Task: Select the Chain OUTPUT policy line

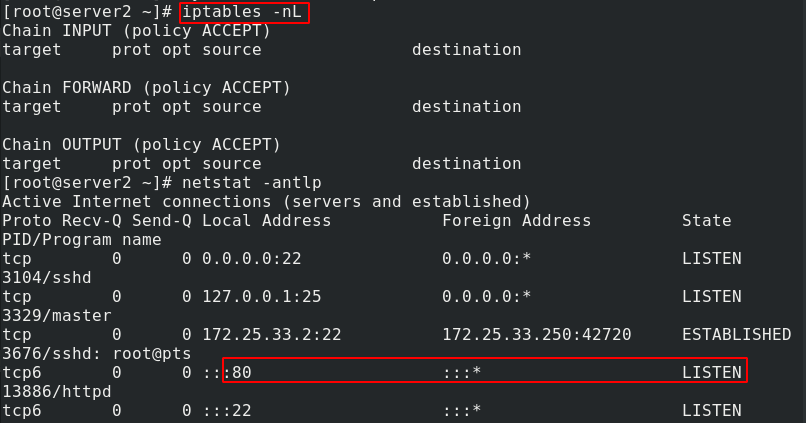Action: [141, 145]
